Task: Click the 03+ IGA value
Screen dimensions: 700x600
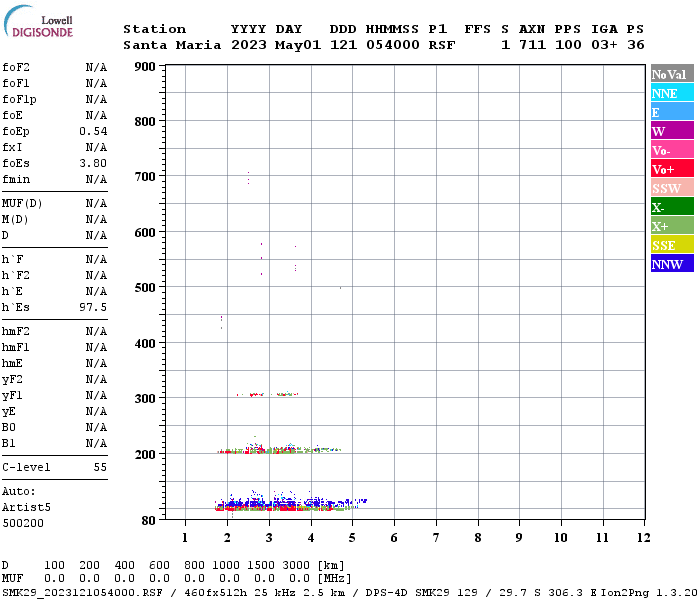Action: pos(604,45)
